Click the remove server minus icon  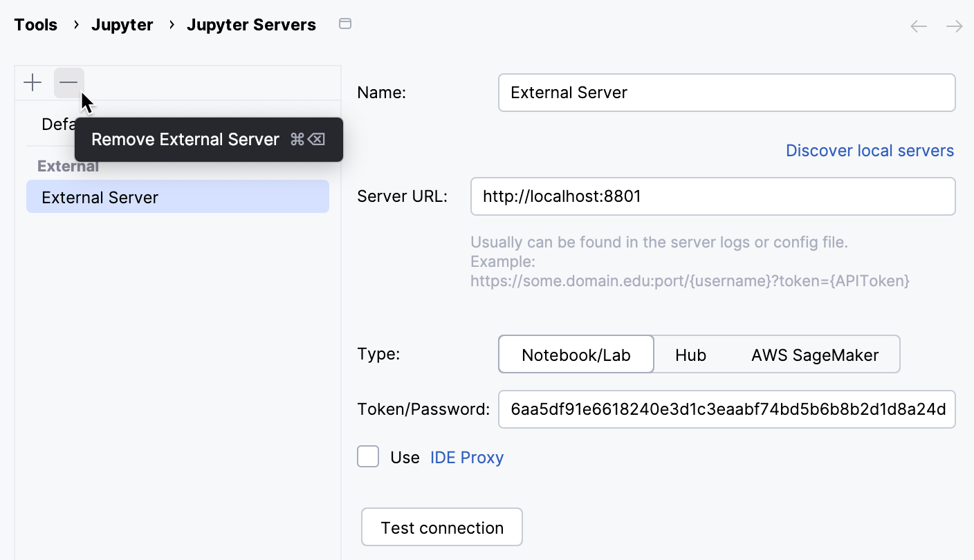pos(68,82)
